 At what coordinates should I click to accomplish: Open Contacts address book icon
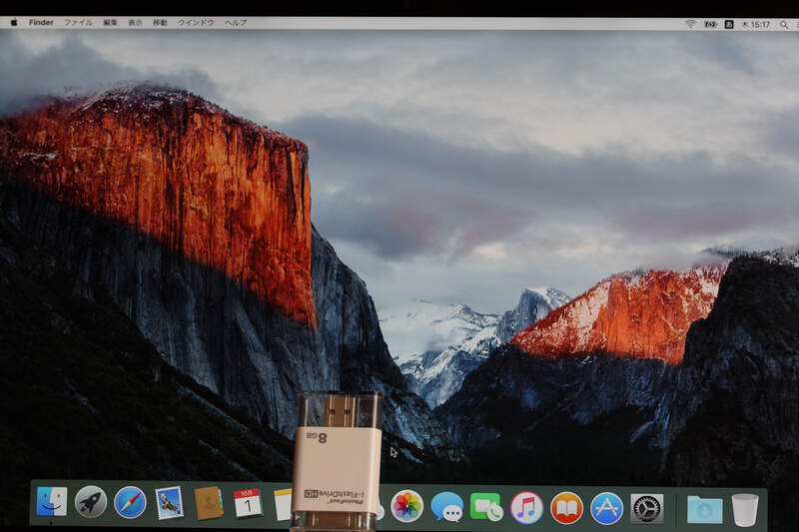208,503
